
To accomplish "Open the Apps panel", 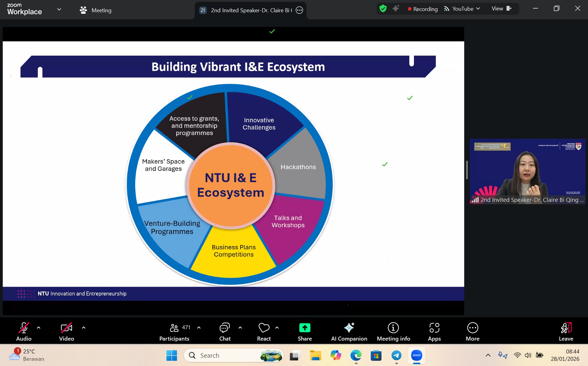I will click(x=434, y=331).
